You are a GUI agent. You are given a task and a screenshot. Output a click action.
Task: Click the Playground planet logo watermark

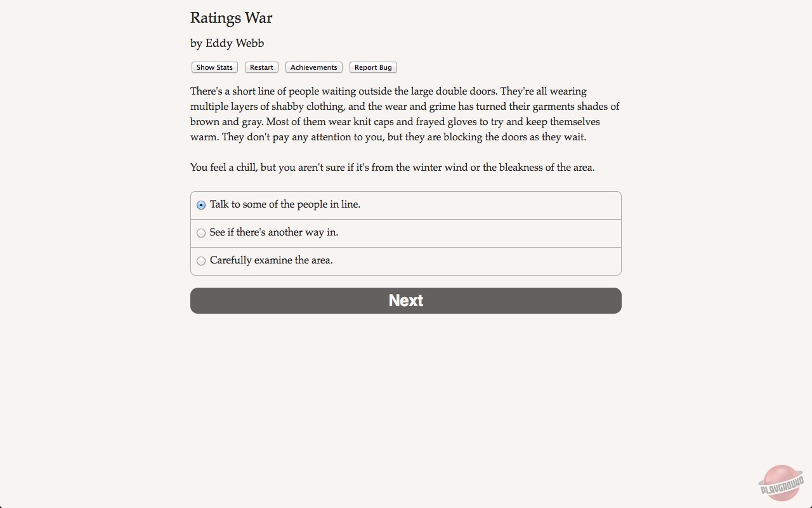click(x=781, y=484)
